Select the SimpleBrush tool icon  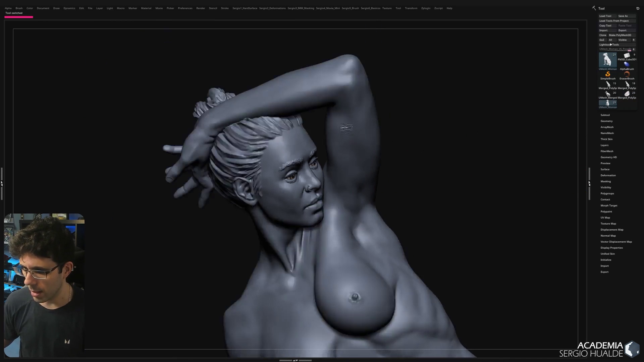pyautogui.click(x=607, y=74)
